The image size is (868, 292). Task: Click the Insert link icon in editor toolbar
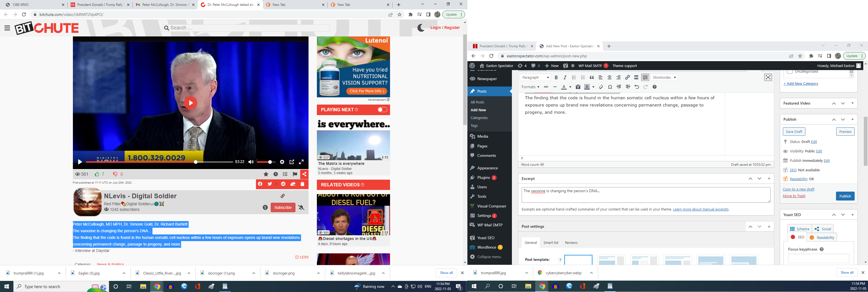[627, 78]
